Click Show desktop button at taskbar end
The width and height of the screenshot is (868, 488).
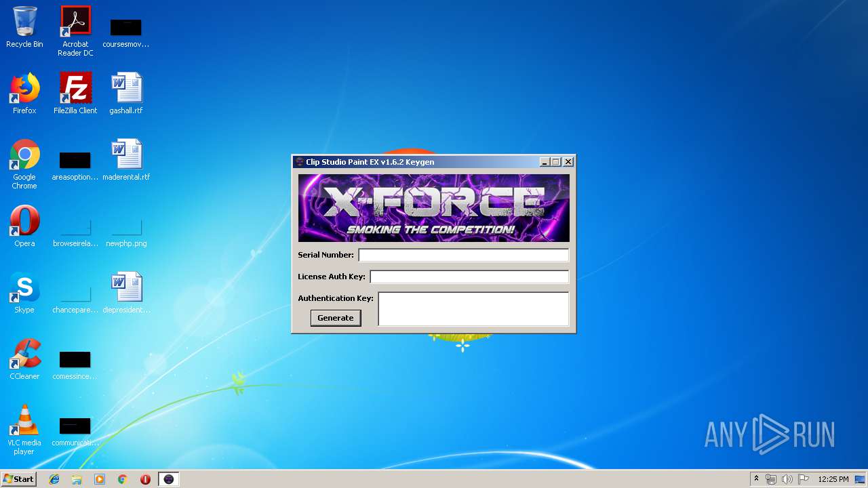coord(861,479)
